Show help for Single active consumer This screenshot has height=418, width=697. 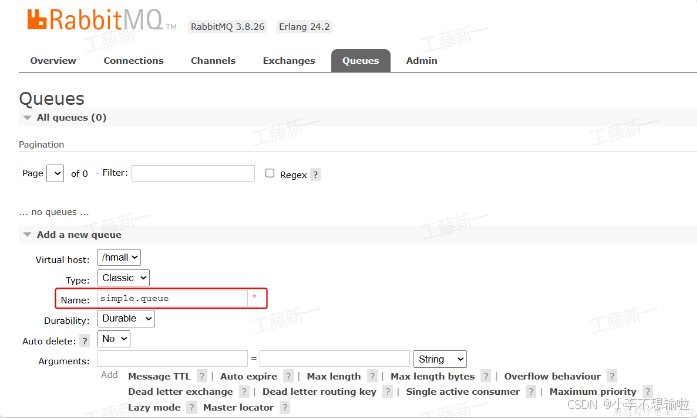tap(531, 392)
